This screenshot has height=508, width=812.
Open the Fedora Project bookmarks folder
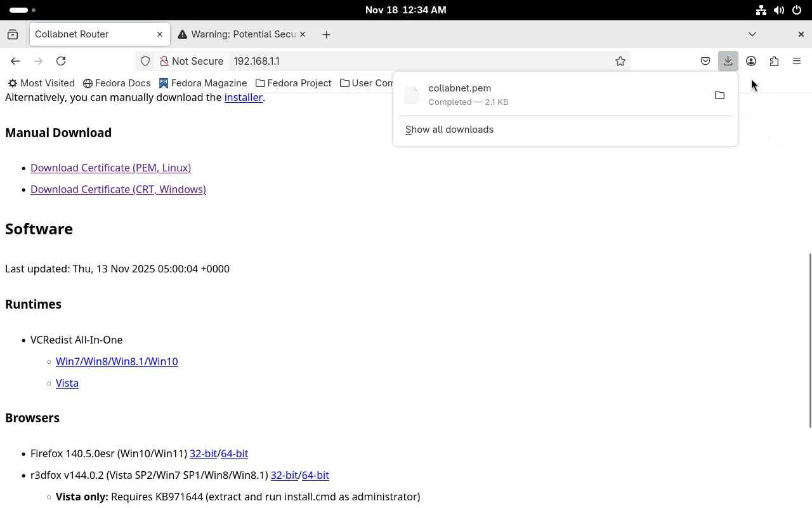(x=293, y=83)
